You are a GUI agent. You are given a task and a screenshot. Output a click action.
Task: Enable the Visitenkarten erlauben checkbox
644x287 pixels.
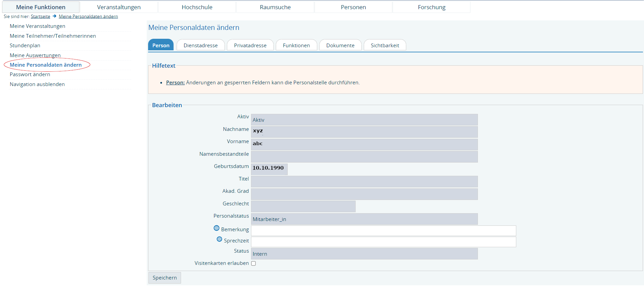point(253,264)
